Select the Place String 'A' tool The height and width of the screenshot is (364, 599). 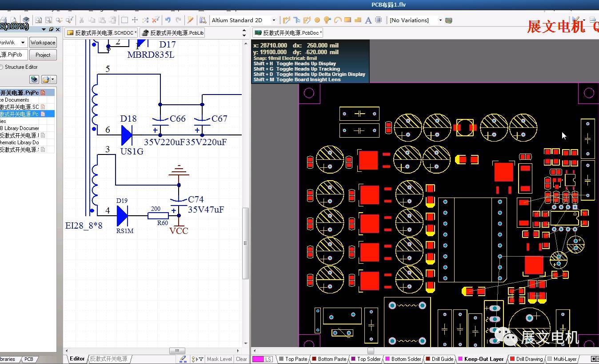pos(368,20)
